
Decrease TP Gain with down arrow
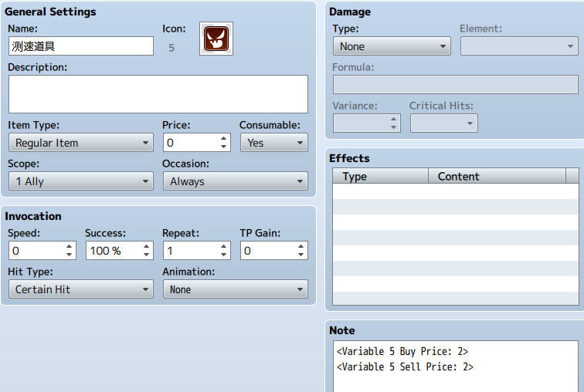[x=301, y=255]
